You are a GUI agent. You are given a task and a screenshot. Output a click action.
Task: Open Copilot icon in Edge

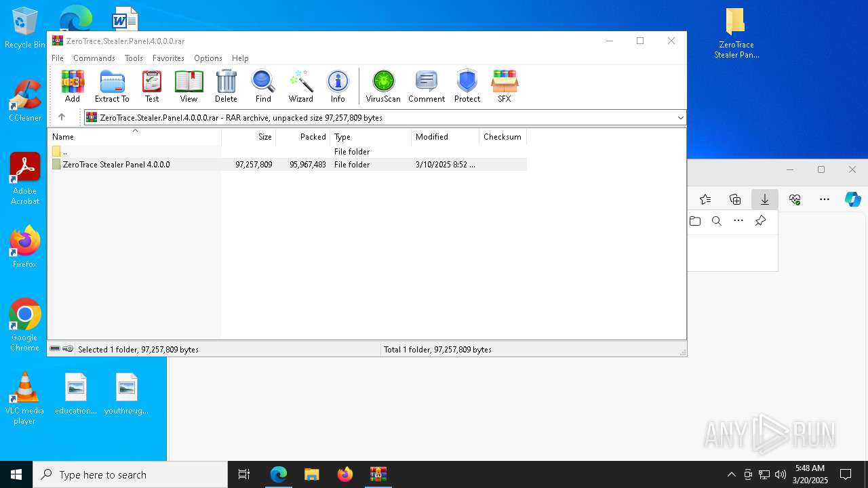pos(852,199)
